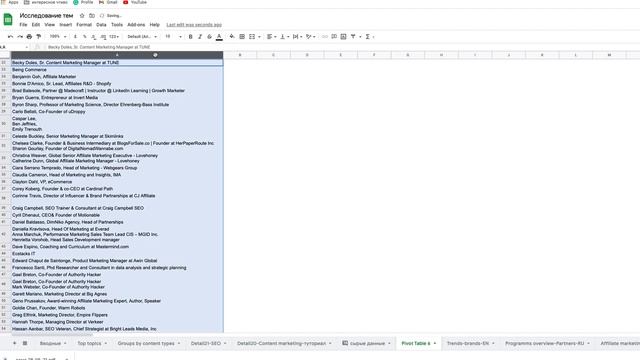Open the File menu
The height and width of the screenshot is (360, 640).
(23, 25)
